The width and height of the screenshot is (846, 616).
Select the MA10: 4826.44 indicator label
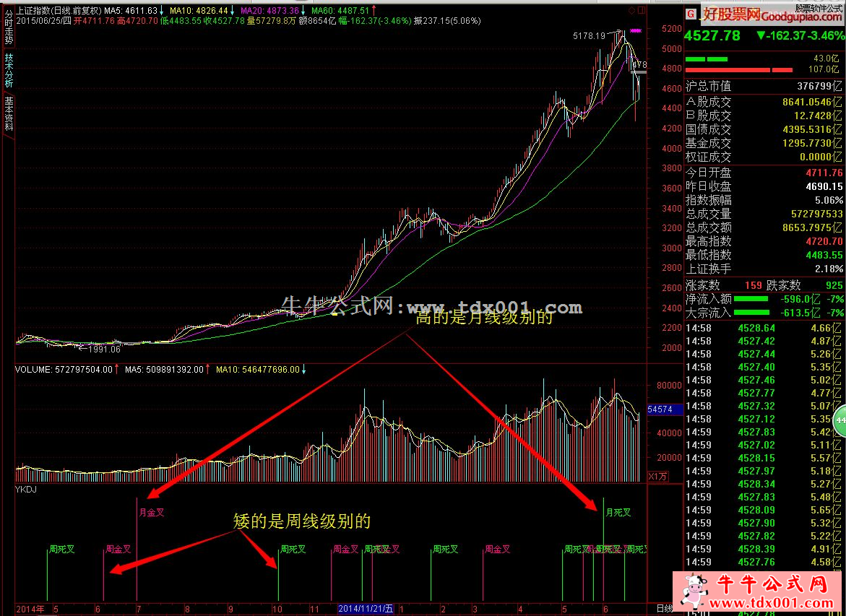[x=199, y=10]
